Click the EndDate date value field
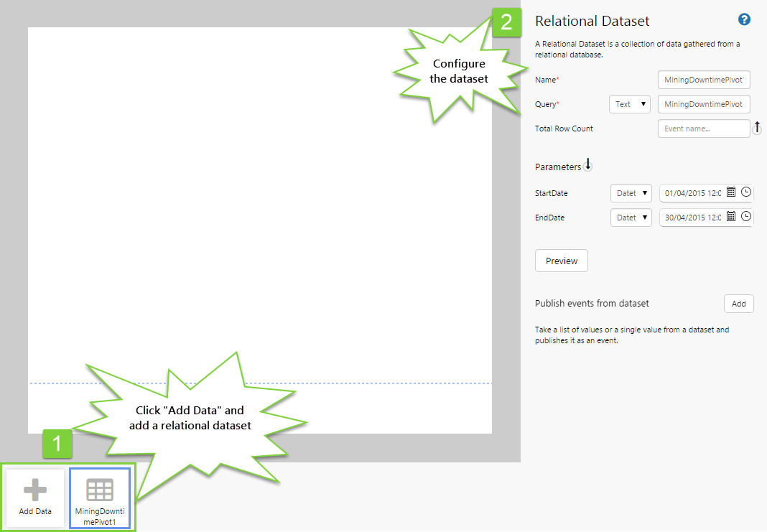 click(x=692, y=217)
